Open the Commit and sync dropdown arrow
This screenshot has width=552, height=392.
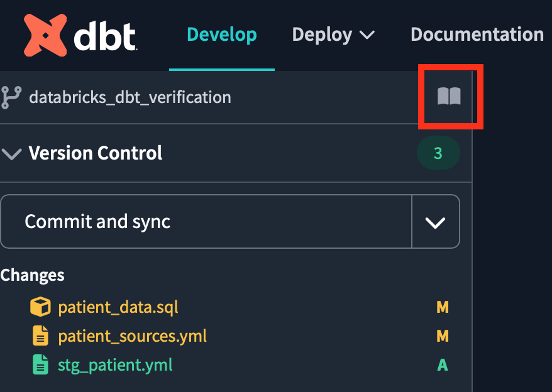pyautogui.click(x=435, y=222)
